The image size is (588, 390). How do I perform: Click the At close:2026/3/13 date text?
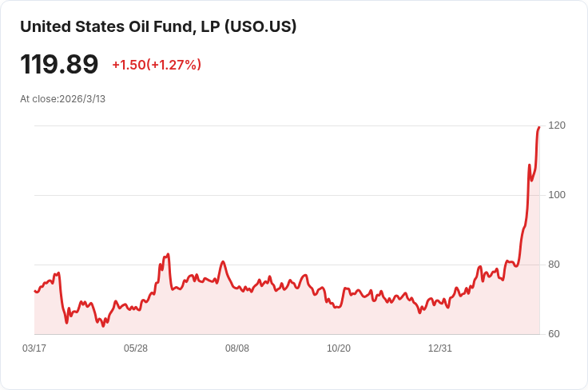tap(63, 99)
